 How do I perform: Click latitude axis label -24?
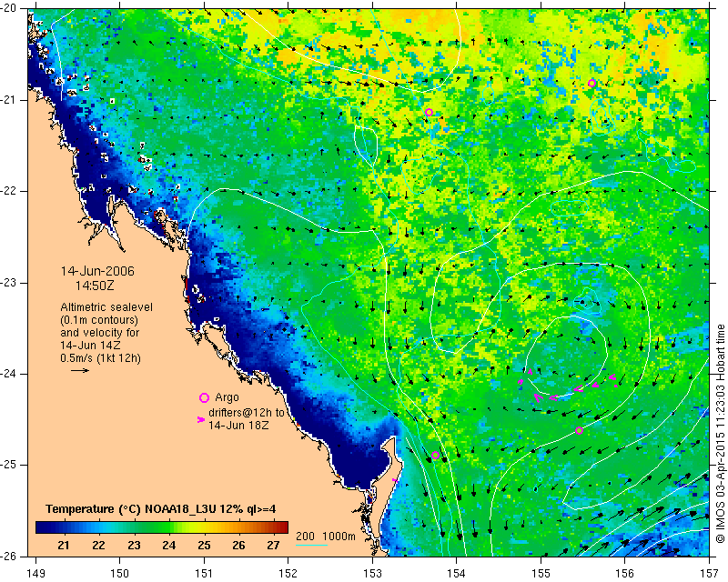(x=8, y=374)
